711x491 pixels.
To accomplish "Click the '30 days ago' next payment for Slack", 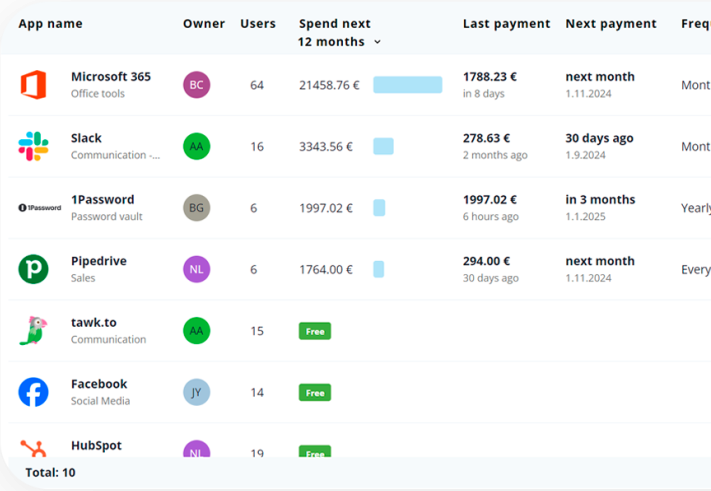I will [x=599, y=138].
